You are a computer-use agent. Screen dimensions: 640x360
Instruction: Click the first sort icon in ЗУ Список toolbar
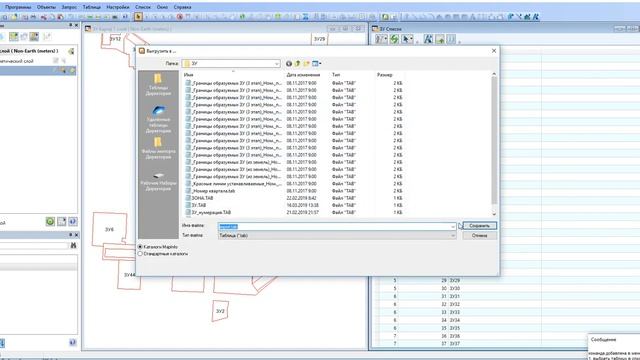pyautogui.click(x=381, y=39)
